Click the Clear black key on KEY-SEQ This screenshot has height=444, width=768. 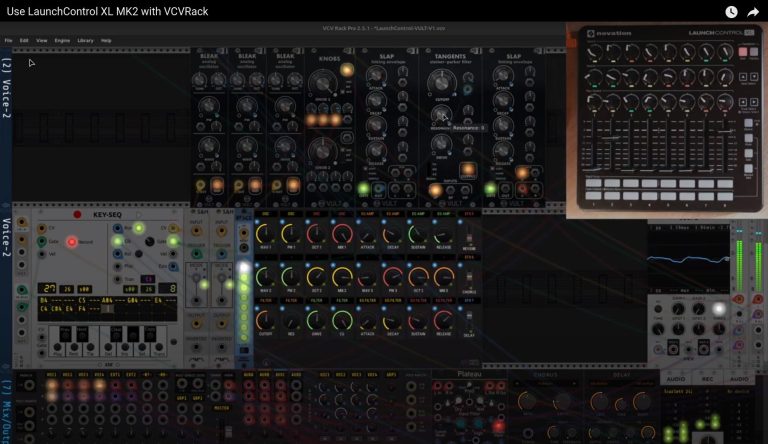(116, 333)
